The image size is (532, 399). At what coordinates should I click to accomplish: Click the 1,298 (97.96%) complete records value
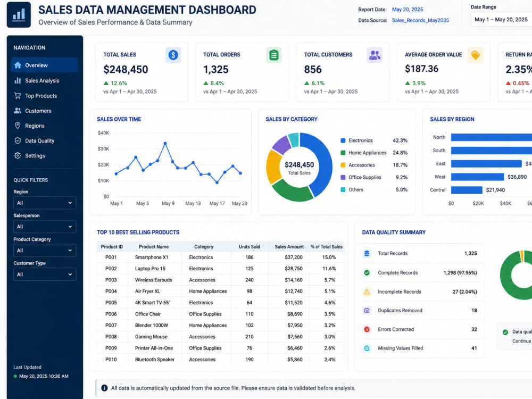pos(460,272)
